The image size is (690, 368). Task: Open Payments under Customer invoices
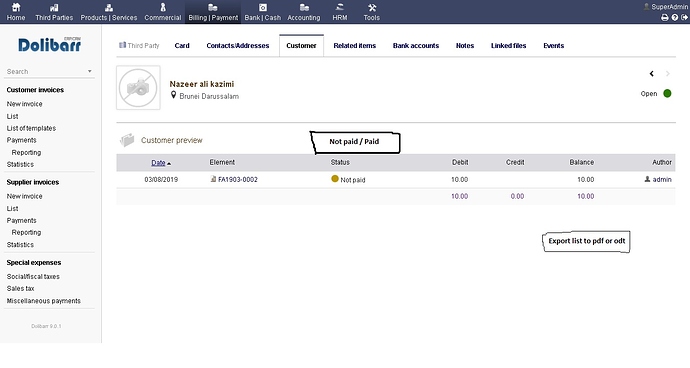click(x=22, y=140)
